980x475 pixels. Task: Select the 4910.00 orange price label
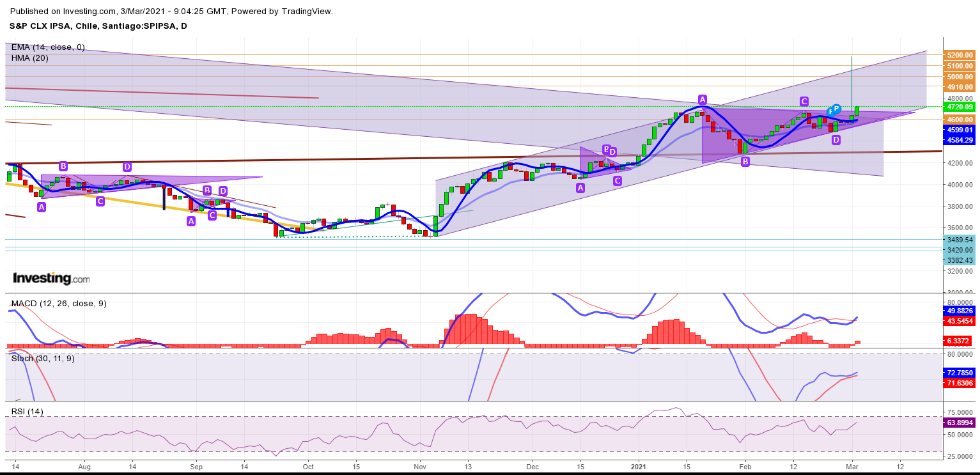point(960,86)
